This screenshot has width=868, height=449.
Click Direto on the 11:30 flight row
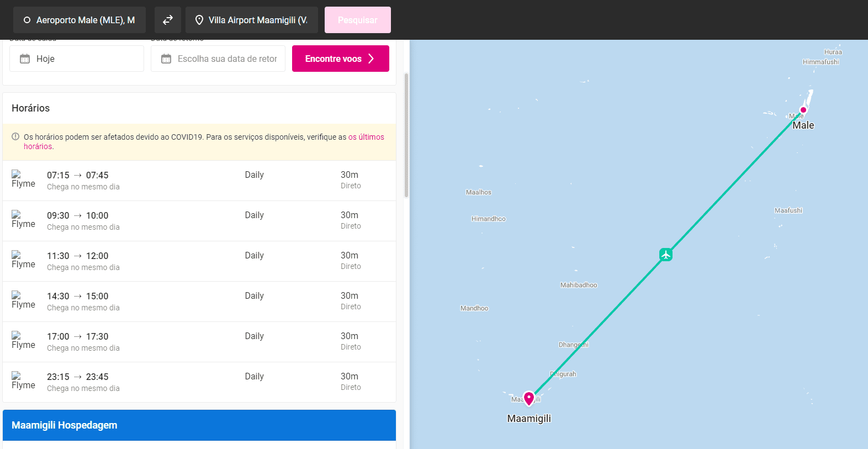click(x=351, y=266)
